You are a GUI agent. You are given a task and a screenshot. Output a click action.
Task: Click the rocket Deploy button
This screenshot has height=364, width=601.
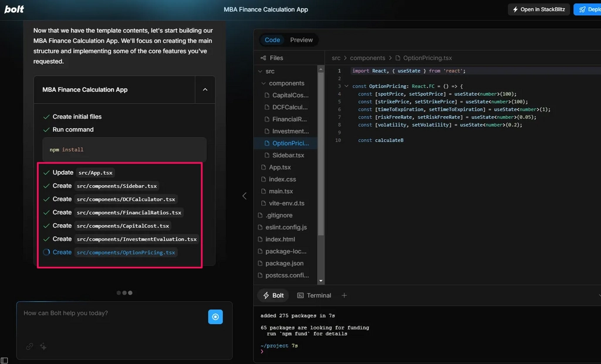(588, 9)
